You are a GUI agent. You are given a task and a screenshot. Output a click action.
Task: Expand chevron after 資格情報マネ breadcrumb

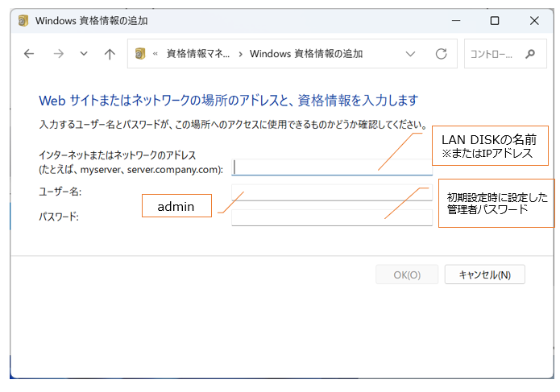[x=239, y=55]
